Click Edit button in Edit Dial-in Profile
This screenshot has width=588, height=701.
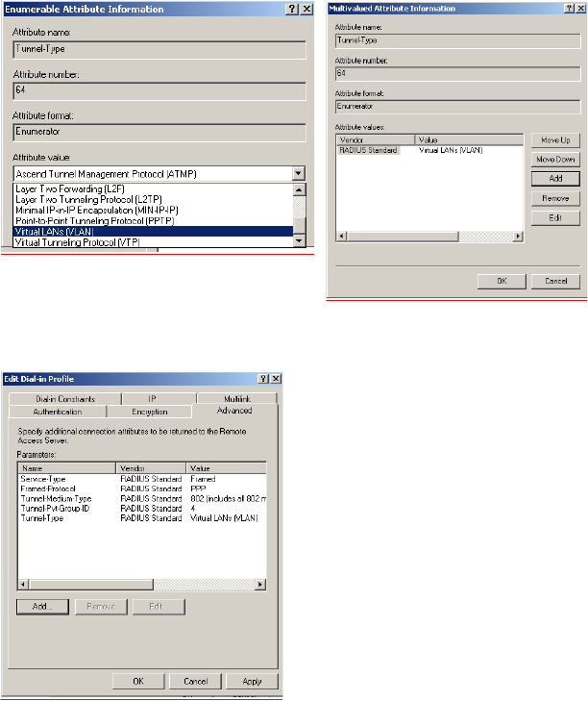[x=159, y=607]
